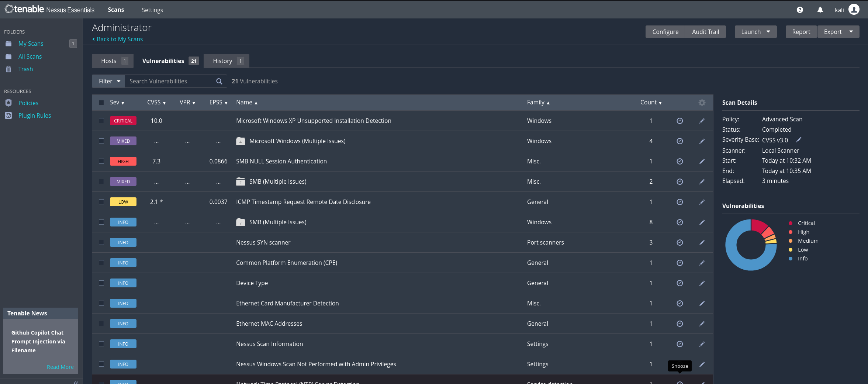Viewport: 868px width, 384px height.
Task: Sort by the VPR column
Action: pyautogui.click(x=187, y=103)
